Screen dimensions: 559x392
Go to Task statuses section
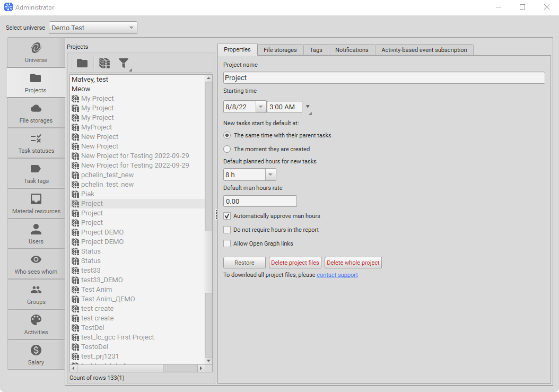[36, 143]
